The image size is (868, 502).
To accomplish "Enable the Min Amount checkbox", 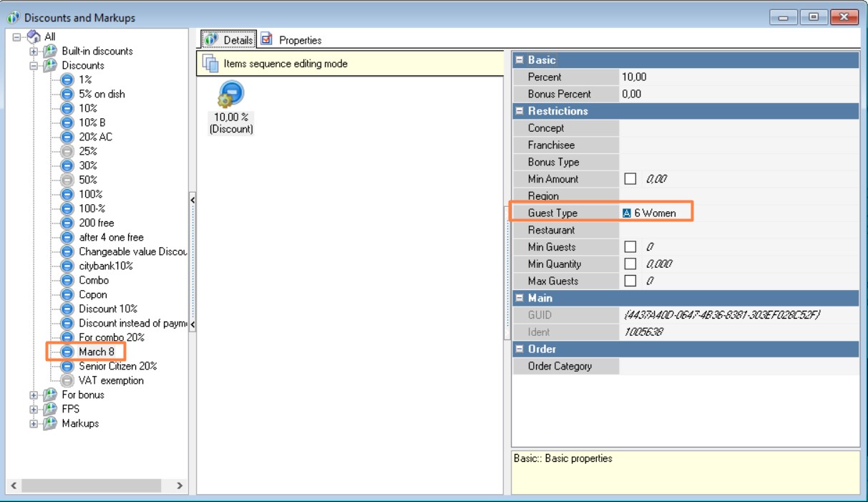I will pyautogui.click(x=630, y=179).
